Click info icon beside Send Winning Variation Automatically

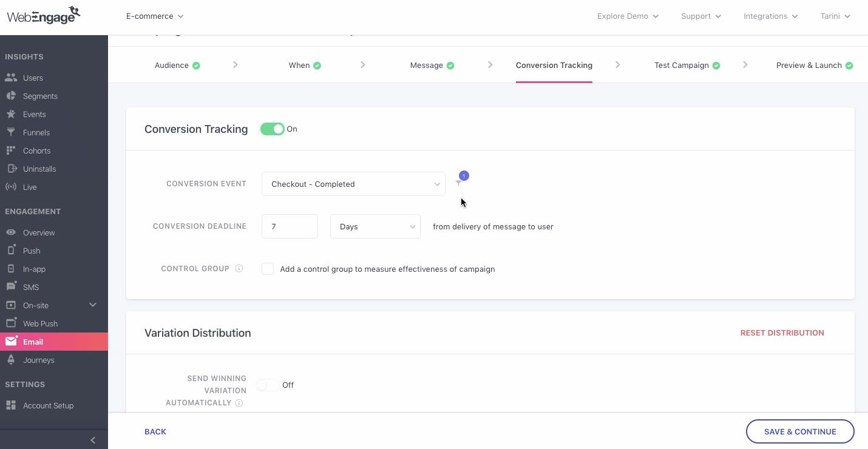[239, 403]
